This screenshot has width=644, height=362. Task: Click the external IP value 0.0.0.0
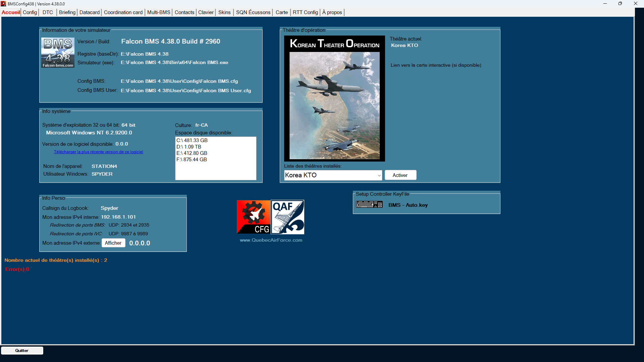point(140,243)
